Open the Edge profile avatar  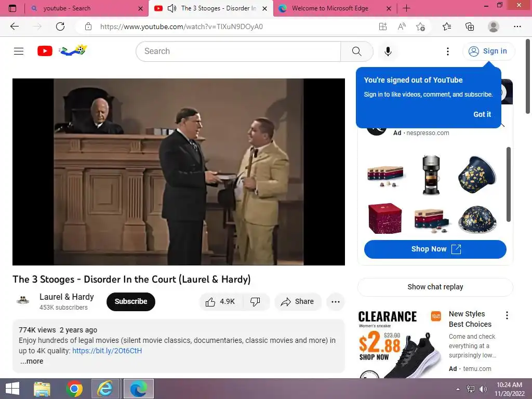pyautogui.click(x=494, y=26)
